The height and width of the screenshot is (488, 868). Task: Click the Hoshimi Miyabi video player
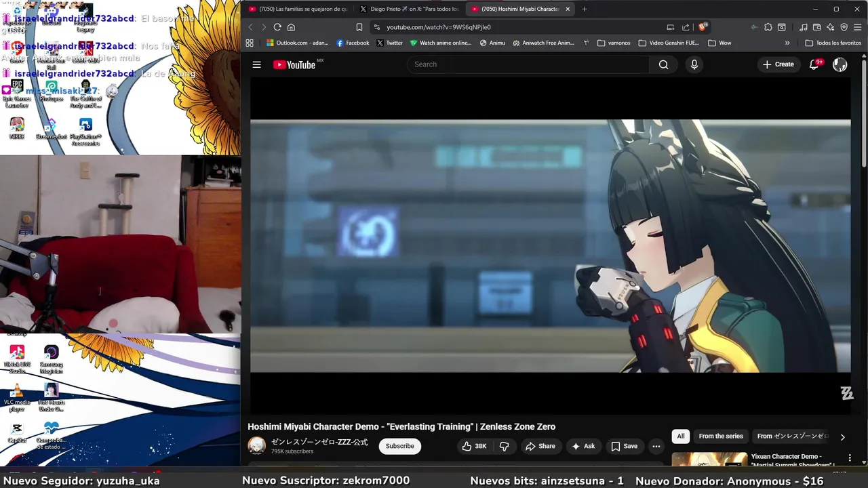tap(550, 246)
